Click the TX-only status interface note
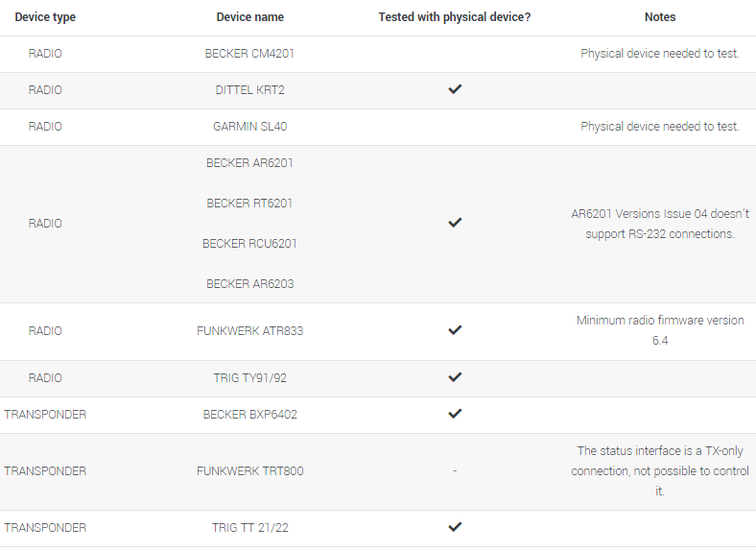 click(660, 470)
